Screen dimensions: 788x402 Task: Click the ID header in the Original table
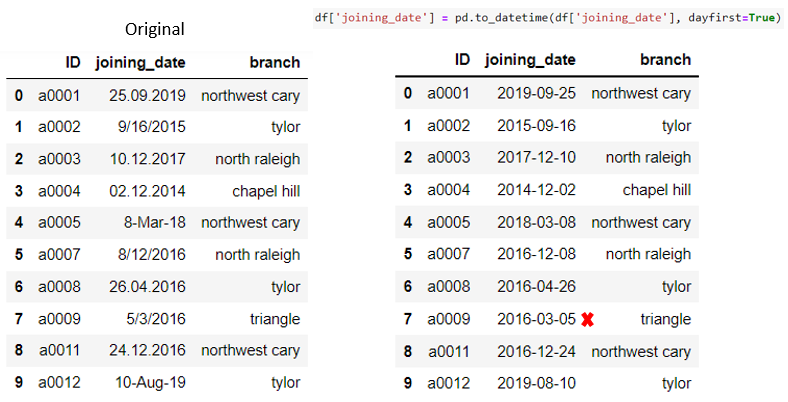[x=72, y=62]
